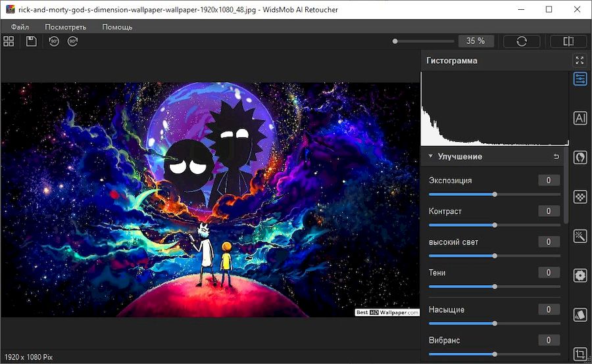Image resolution: width=592 pixels, height=364 pixels.
Task: Open the checkerboard noise/texture panel
Action: coord(580,196)
